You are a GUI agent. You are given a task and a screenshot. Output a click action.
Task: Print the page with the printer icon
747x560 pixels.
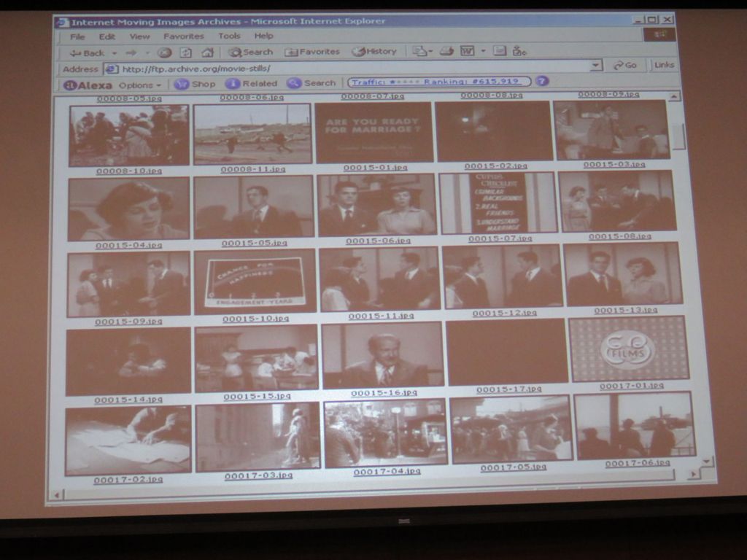446,50
